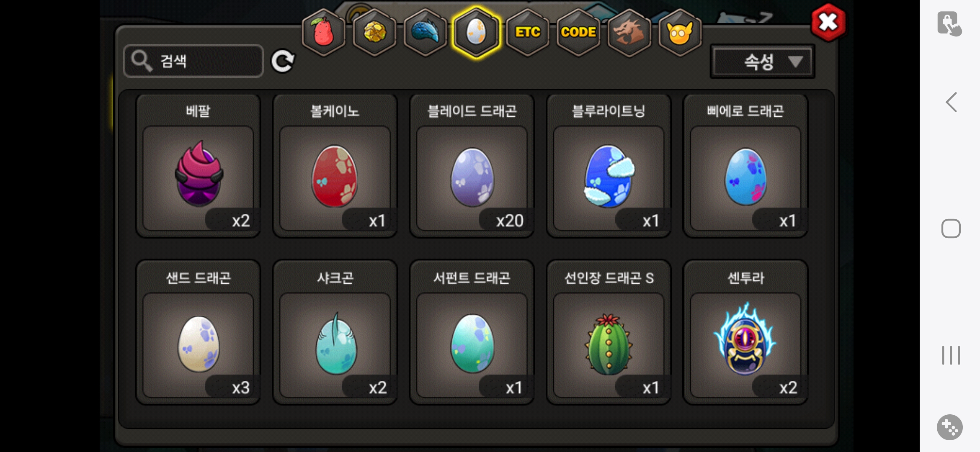980x452 pixels.
Task: Select the 베팔 egg item
Action: 198,166
